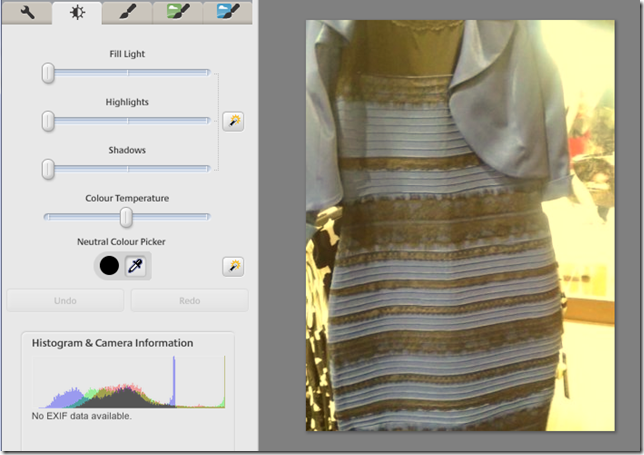The width and height of the screenshot is (644, 455).
Task: Click the Colour Temperature slider handle
Action: pos(126,216)
